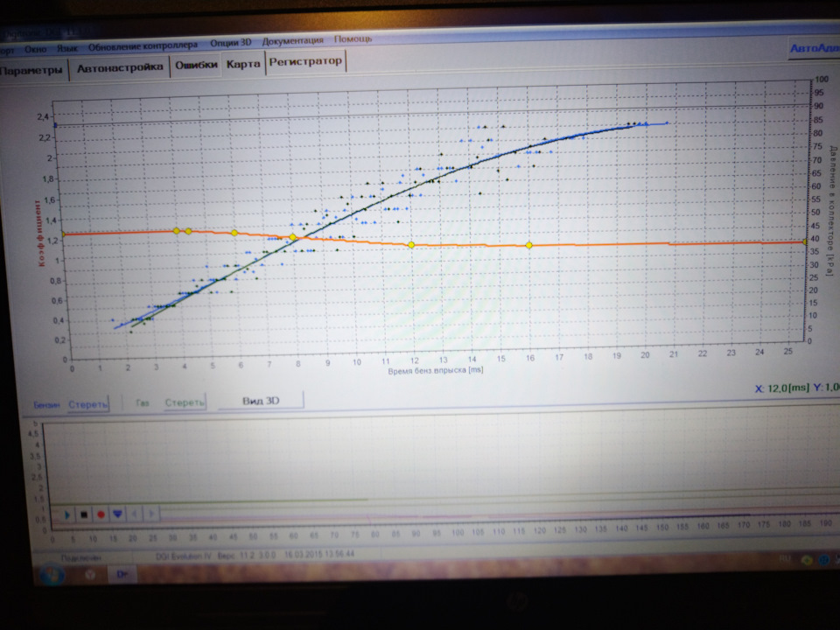Open the Окно menu
Viewport: 840px width, 630px height.
point(35,49)
